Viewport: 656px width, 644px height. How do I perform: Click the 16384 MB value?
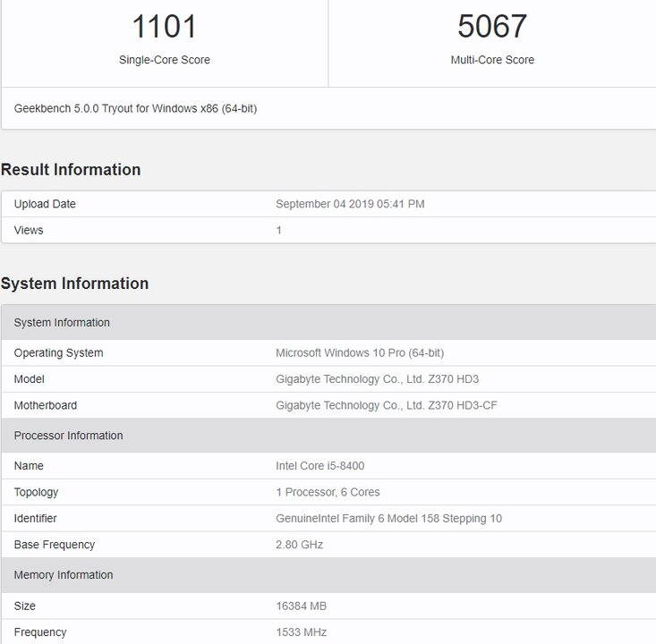click(302, 606)
